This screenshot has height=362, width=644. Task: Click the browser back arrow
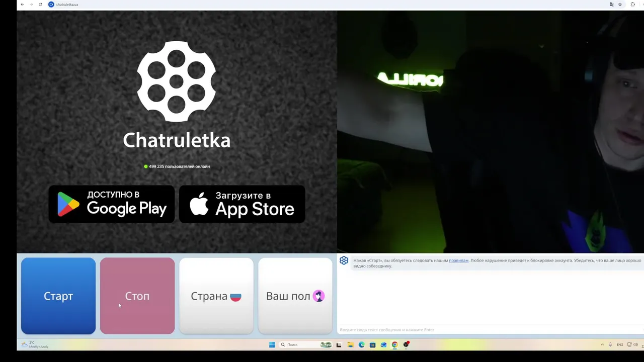(22, 5)
